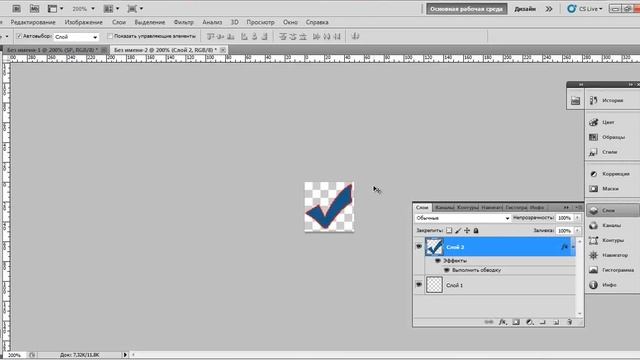Click the align vertical centers icon
This screenshot has width=640, height=360.
coord(220,37)
